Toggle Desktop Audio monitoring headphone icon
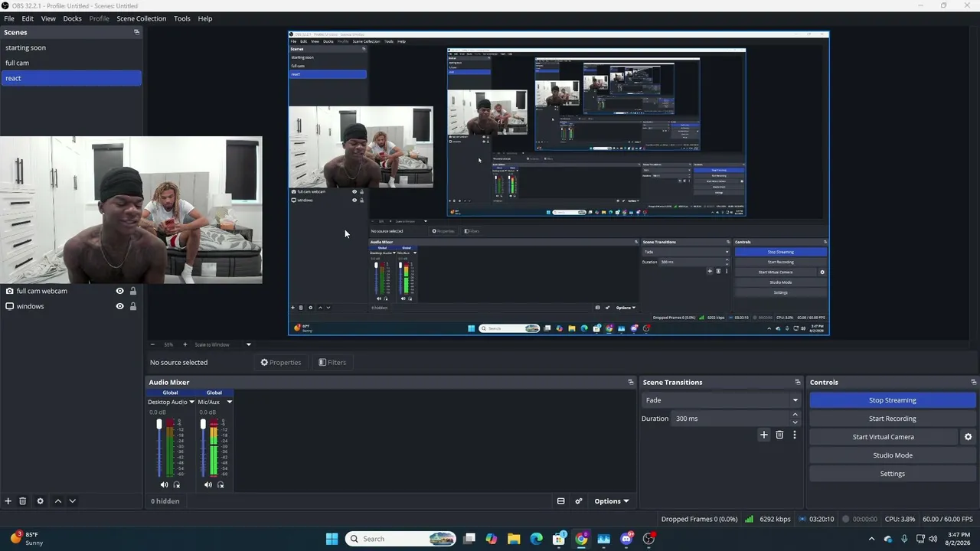The height and width of the screenshot is (551, 980). point(177,484)
